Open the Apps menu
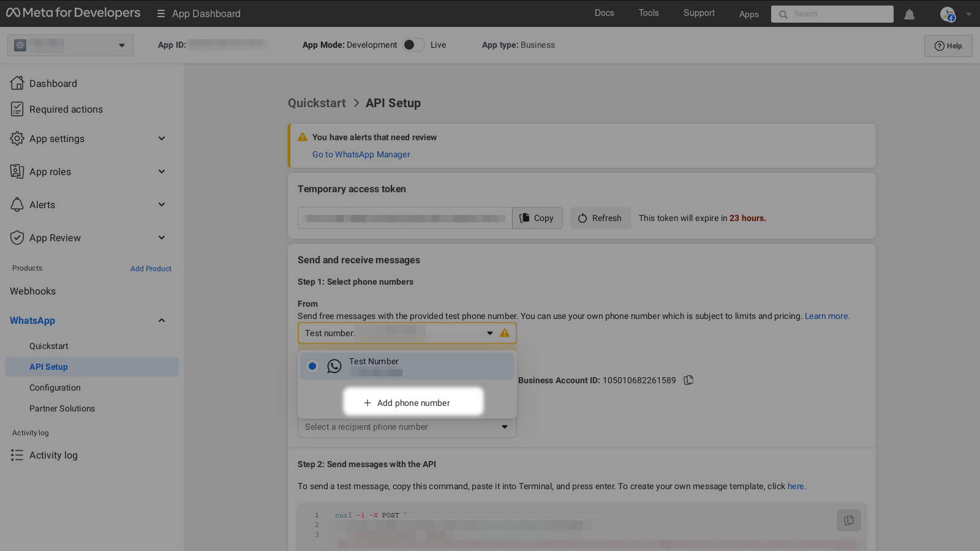Image resolution: width=980 pixels, height=551 pixels. [748, 14]
